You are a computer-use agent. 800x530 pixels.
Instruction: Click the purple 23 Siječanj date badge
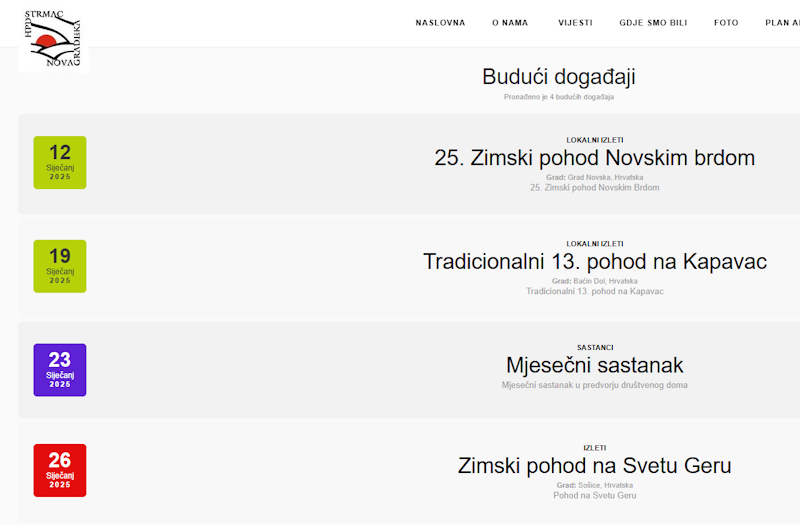coord(60,370)
